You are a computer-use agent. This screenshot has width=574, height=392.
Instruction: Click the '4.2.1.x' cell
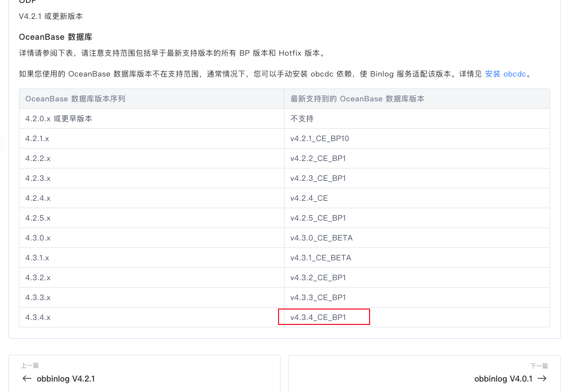pos(152,138)
